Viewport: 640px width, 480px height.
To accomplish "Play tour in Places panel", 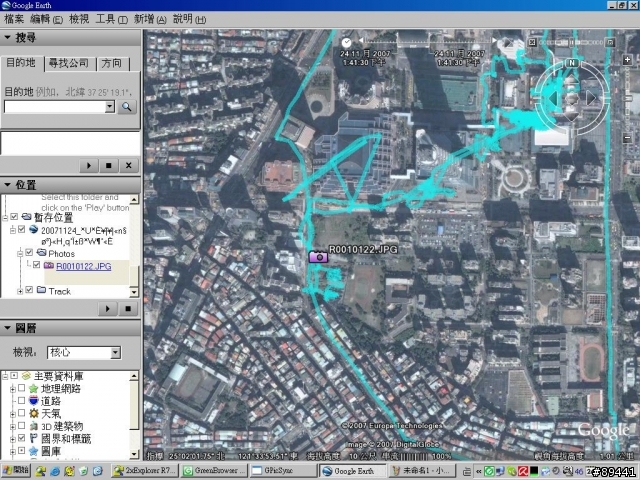I will (x=108, y=309).
